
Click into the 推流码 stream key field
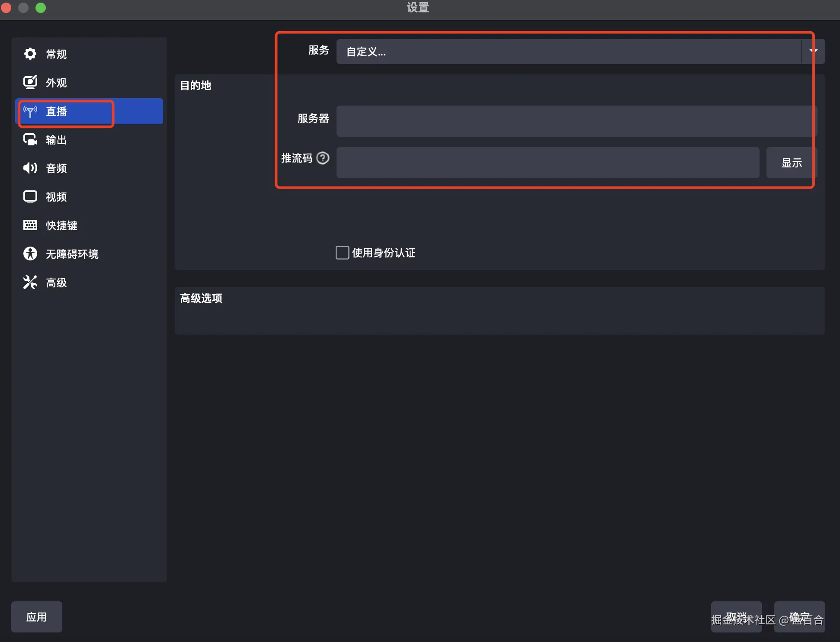point(548,163)
